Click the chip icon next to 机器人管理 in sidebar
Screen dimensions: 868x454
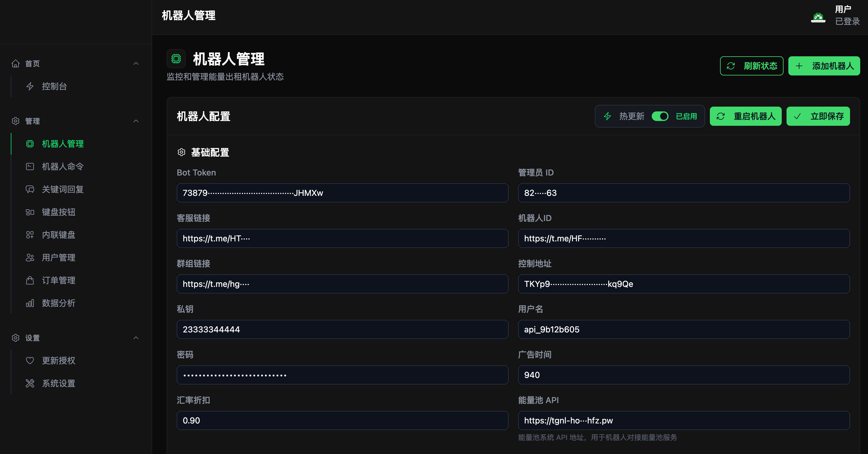[x=30, y=144]
